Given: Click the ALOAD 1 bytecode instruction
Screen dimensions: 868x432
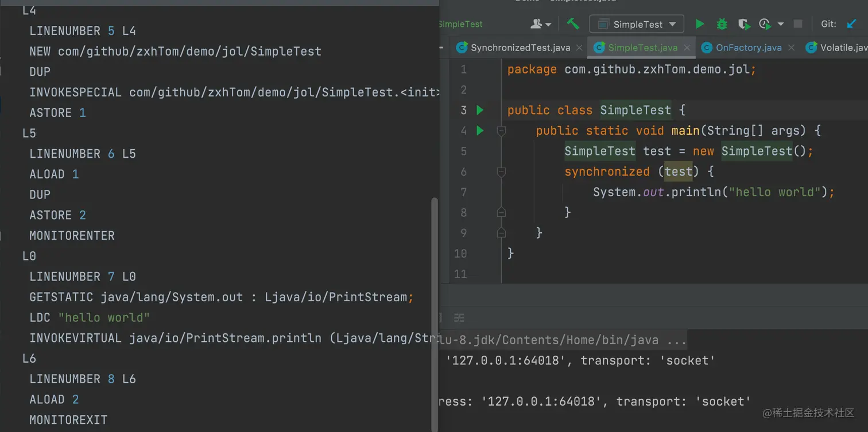Looking at the screenshot, I should (54, 174).
